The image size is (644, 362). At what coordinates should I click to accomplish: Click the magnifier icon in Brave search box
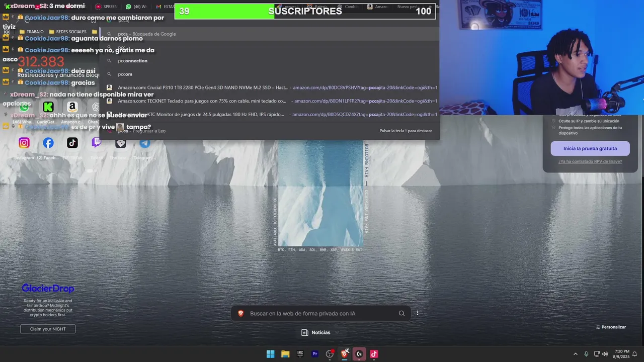coord(401,313)
